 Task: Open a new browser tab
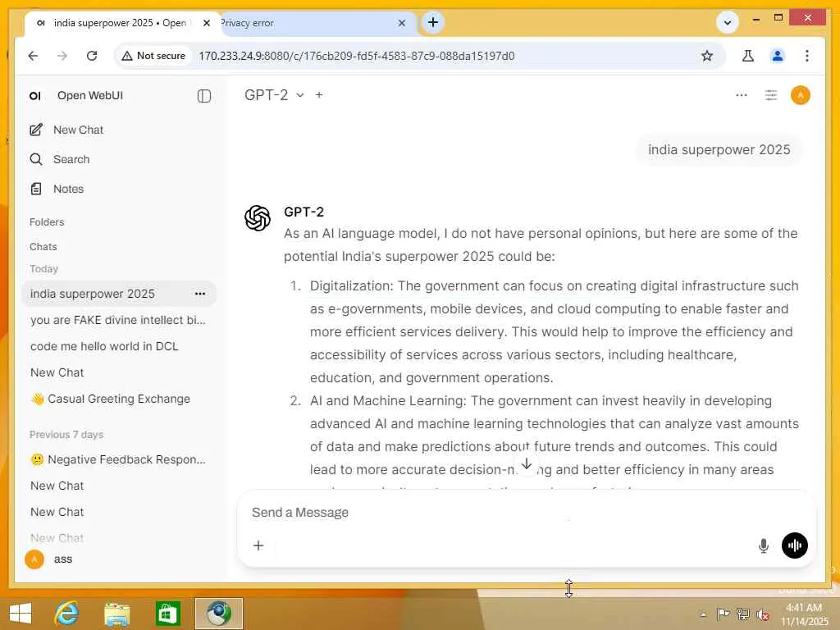point(433,22)
